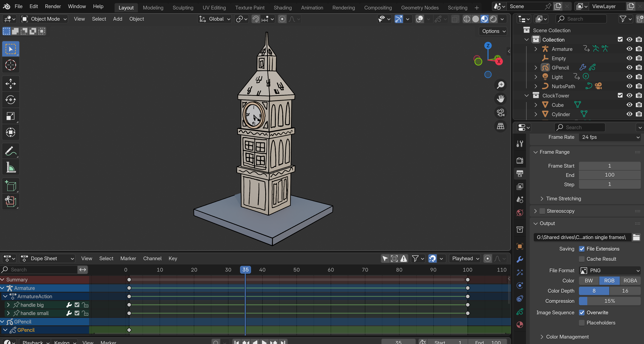Select the RGBA color button
The image size is (644, 344).
tap(630, 281)
